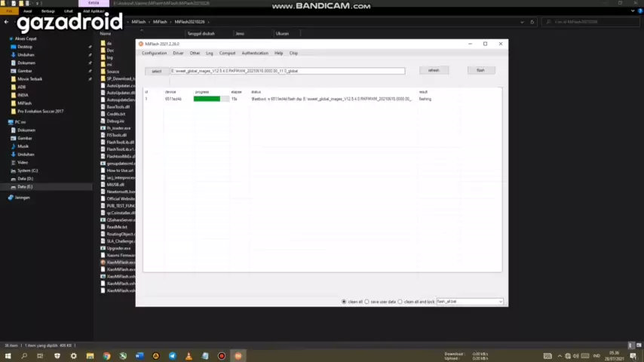Expand the flash_all.bat script dropdown
Viewport: 644px width, 362px height.
point(500,302)
